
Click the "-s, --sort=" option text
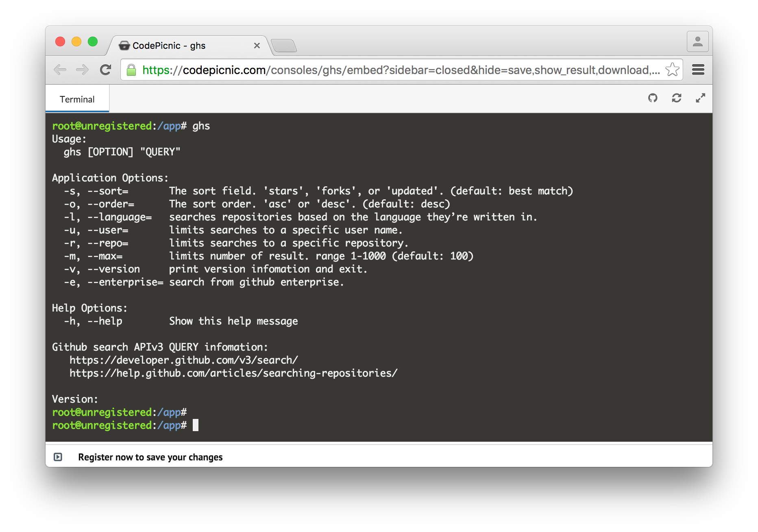coord(96,191)
